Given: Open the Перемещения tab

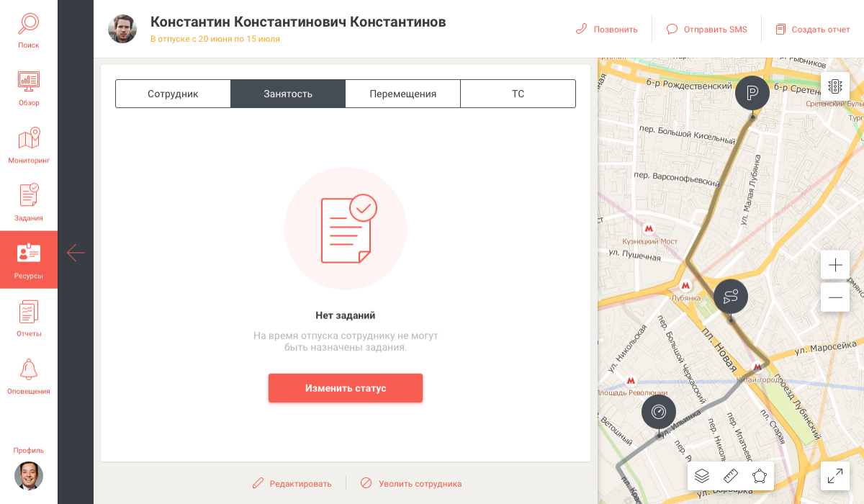Looking at the screenshot, I should (403, 94).
